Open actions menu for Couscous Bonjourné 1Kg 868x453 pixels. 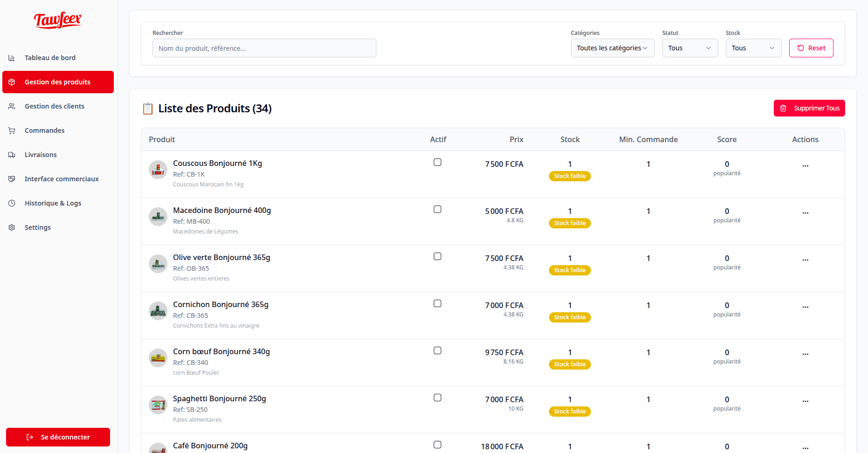(805, 165)
